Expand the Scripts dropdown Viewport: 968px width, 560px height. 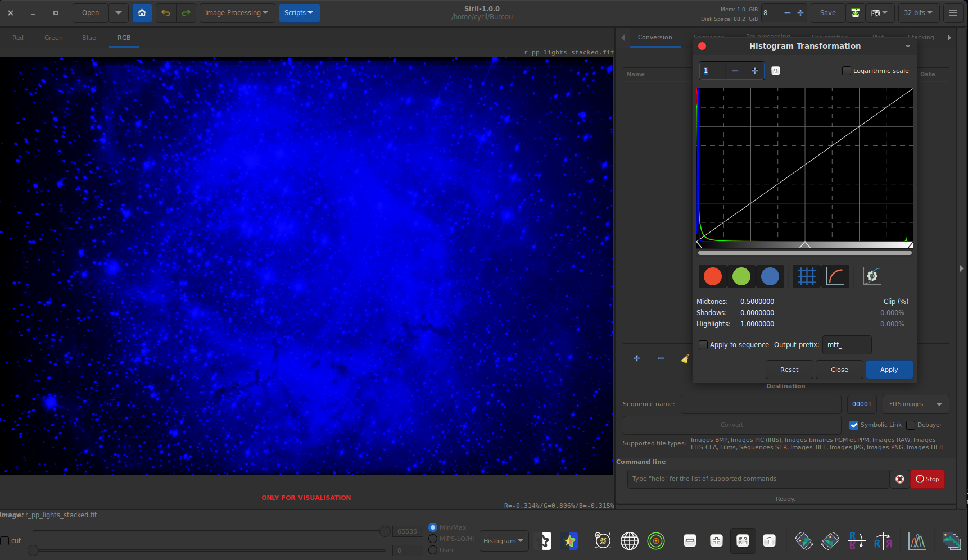pos(299,13)
